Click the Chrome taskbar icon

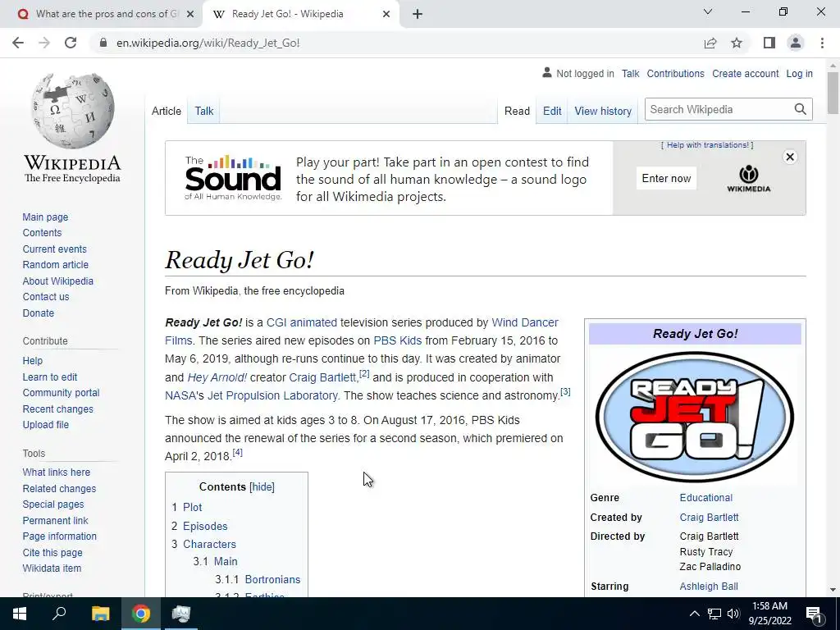(141, 614)
